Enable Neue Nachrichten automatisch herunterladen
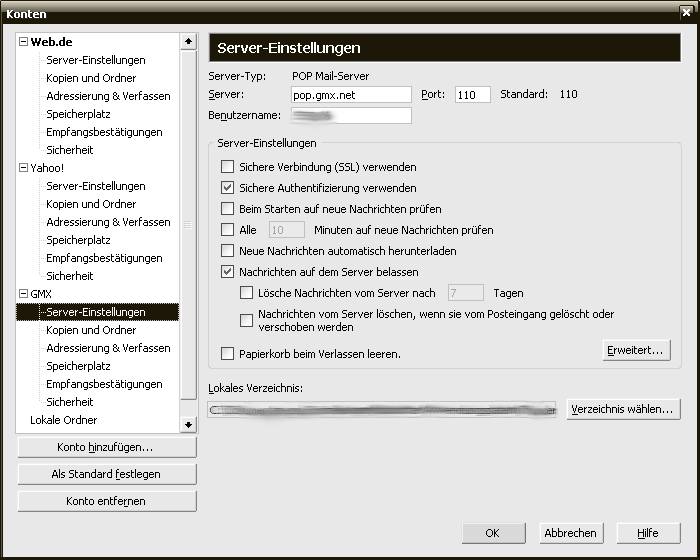 coord(227,251)
